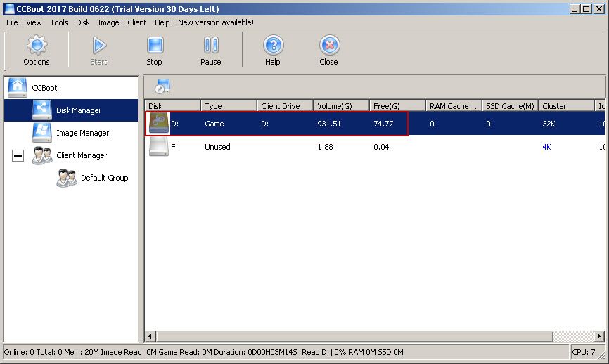Click the horizontal scrollbar thumb
This screenshot has width=609, height=364.
[354, 336]
